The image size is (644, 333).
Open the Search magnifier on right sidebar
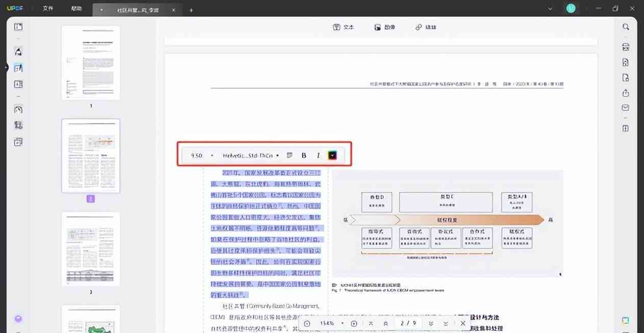coord(626,27)
